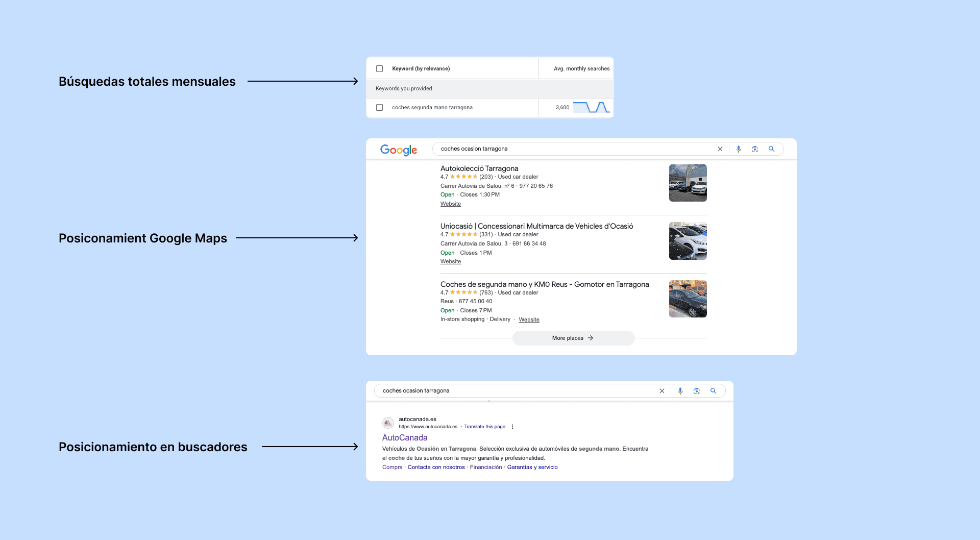
Task: Click the autocanada.es site favicon
Action: (x=388, y=423)
